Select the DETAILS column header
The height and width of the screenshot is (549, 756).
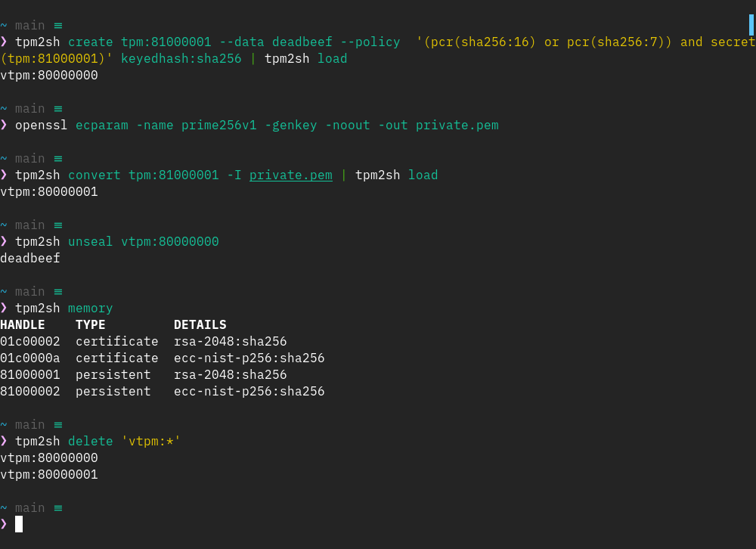[200, 325]
